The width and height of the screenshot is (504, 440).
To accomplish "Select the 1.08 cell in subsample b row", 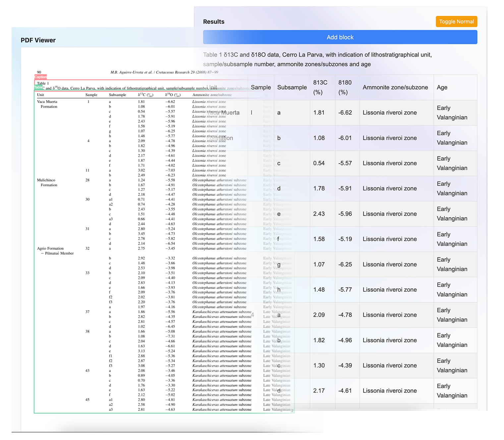I will (x=322, y=138).
